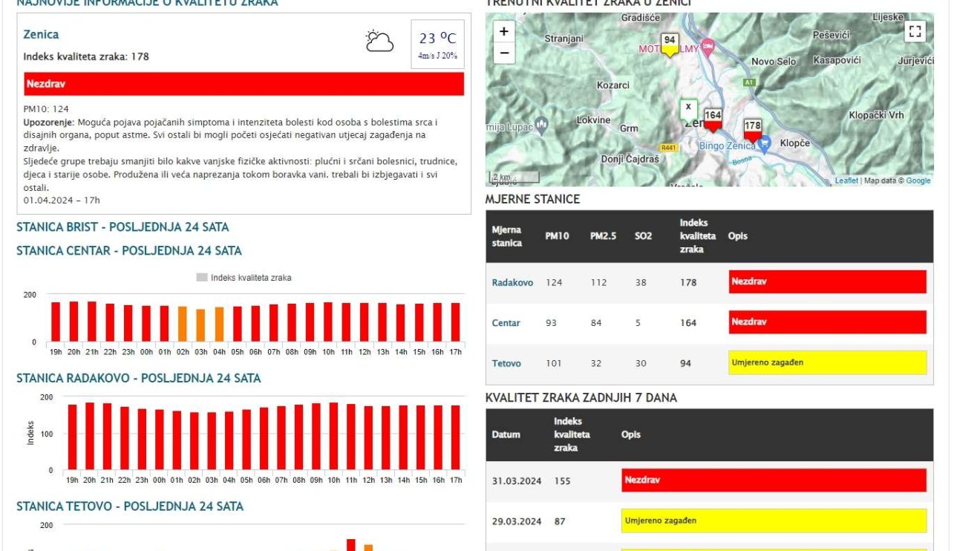Open the Radakovo station link
Screen dimensions: 980x551
tap(512, 283)
